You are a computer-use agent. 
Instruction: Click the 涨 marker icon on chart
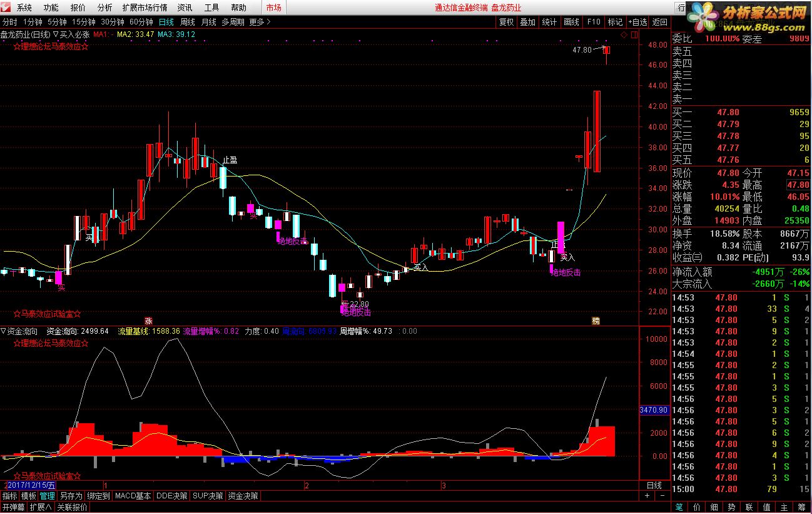[x=149, y=320]
